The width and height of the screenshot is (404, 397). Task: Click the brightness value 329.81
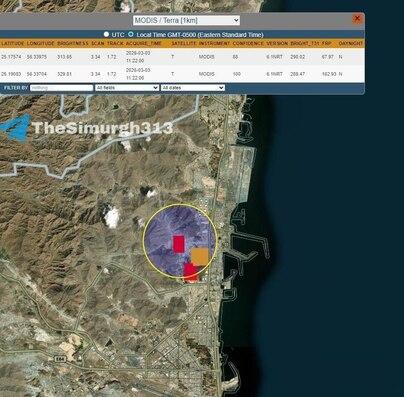pos(64,74)
